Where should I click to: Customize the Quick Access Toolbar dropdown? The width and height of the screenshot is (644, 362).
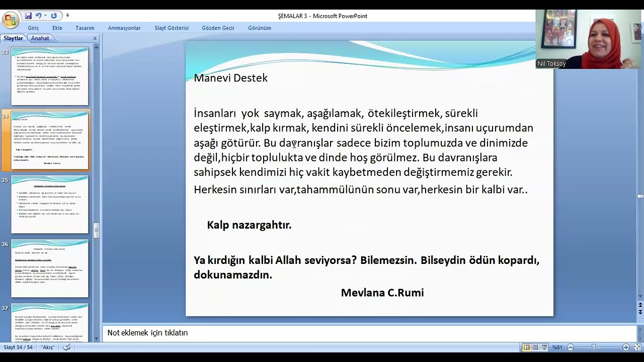pyautogui.click(x=68, y=16)
